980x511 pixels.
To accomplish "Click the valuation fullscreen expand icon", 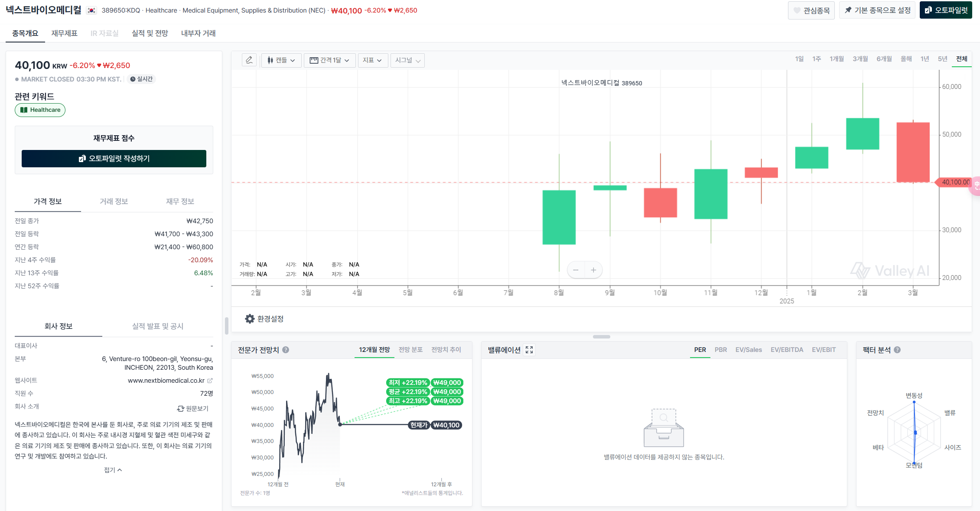I will coord(529,350).
